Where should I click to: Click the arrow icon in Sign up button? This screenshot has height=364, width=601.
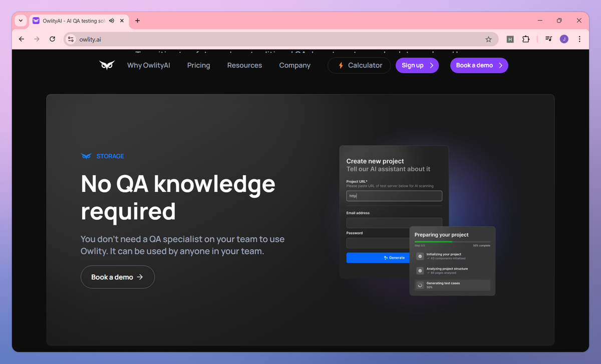point(431,65)
